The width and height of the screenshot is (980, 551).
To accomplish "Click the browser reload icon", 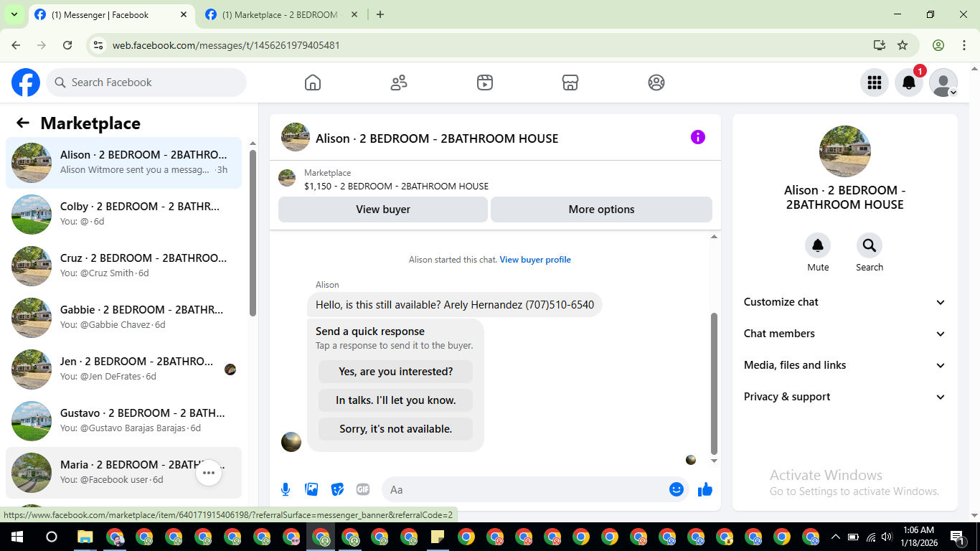I will 67,45.
